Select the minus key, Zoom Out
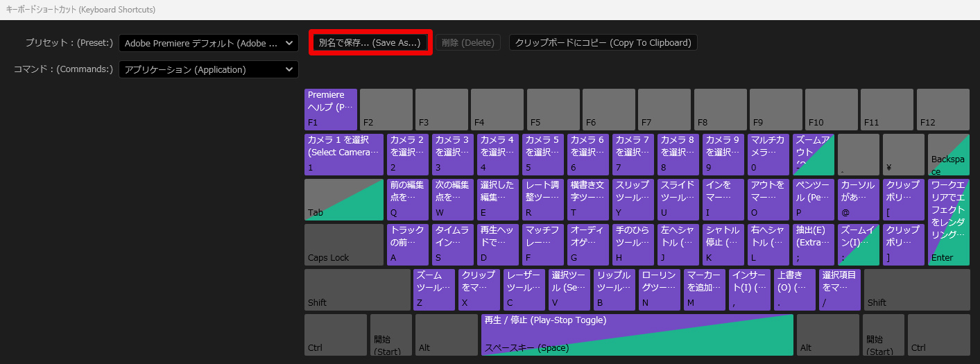980x364 pixels. (x=814, y=154)
